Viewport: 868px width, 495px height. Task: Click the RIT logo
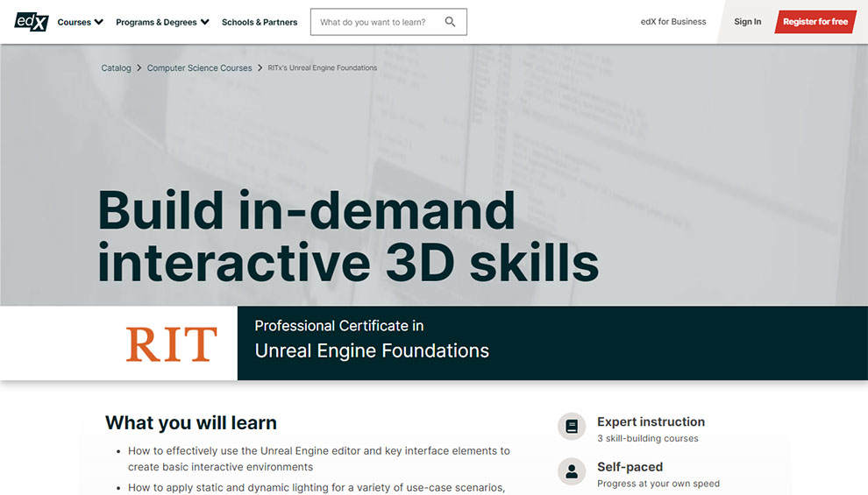pyautogui.click(x=171, y=344)
